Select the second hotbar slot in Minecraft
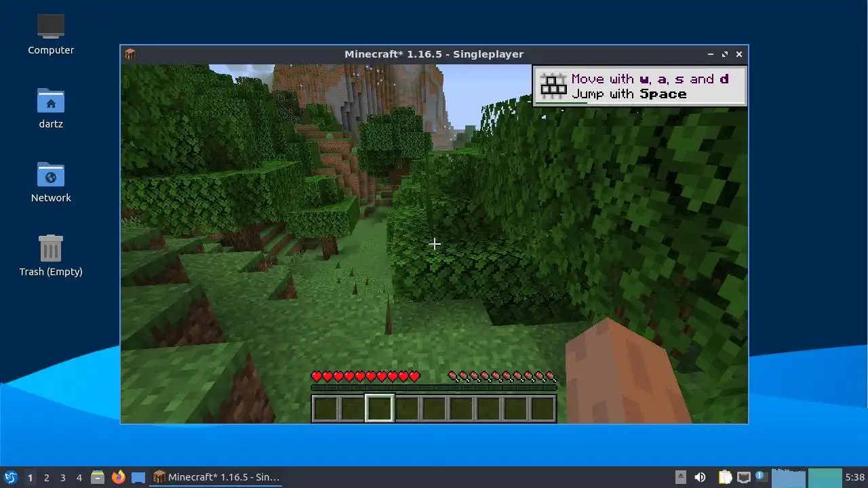868x488 pixels. (x=353, y=409)
